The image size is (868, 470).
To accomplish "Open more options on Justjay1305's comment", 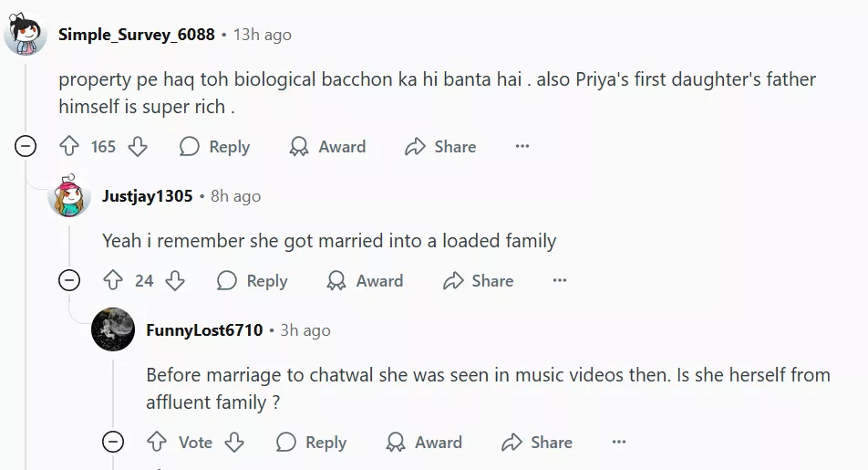I will pos(560,281).
